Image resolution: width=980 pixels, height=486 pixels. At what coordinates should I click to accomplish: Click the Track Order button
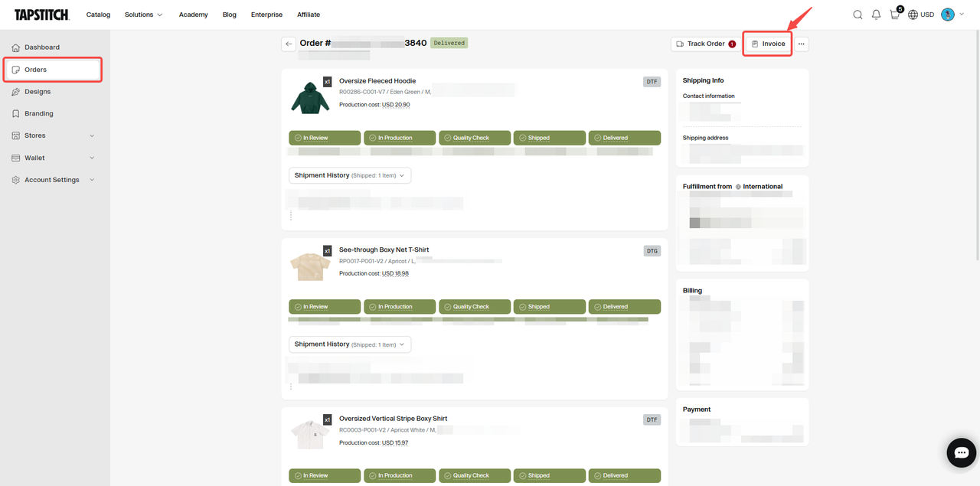(x=704, y=44)
